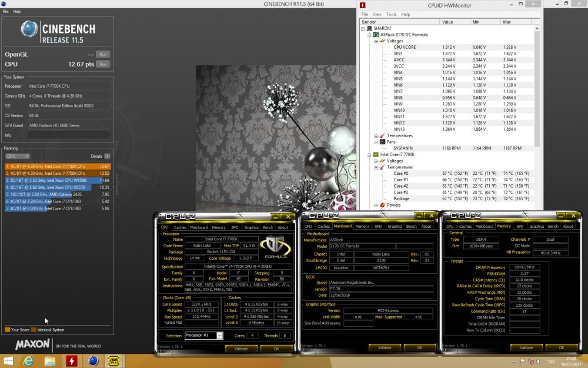Click the Your Score orange legend swatch
Viewport: 588px width, 368px height.
[x=8, y=330]
